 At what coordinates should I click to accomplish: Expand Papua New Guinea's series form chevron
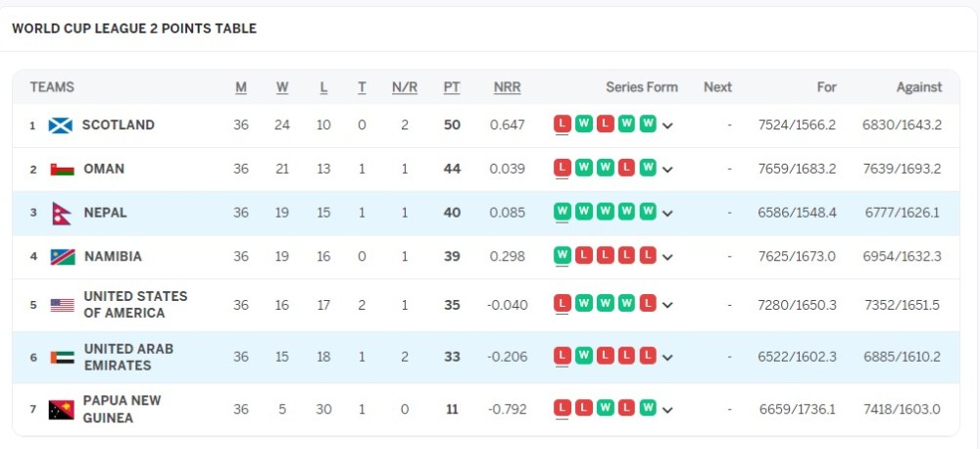pyautogui.click(x=668, y=409)
